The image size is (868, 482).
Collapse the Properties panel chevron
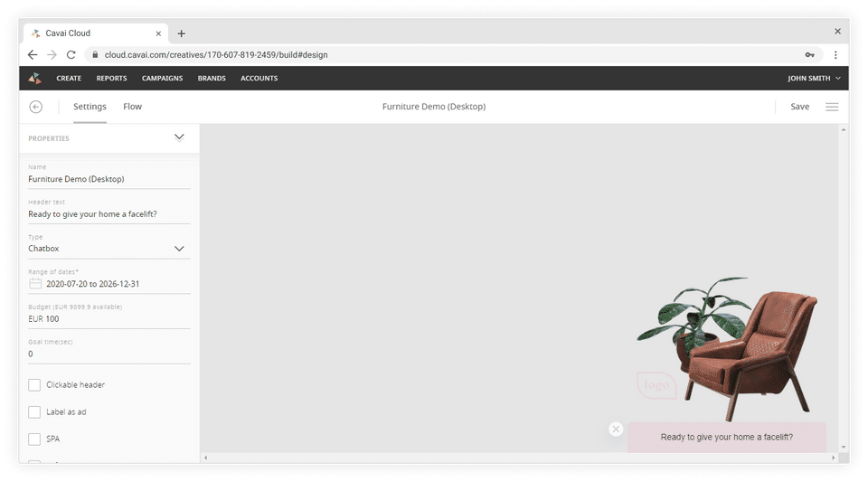[179, 137]
